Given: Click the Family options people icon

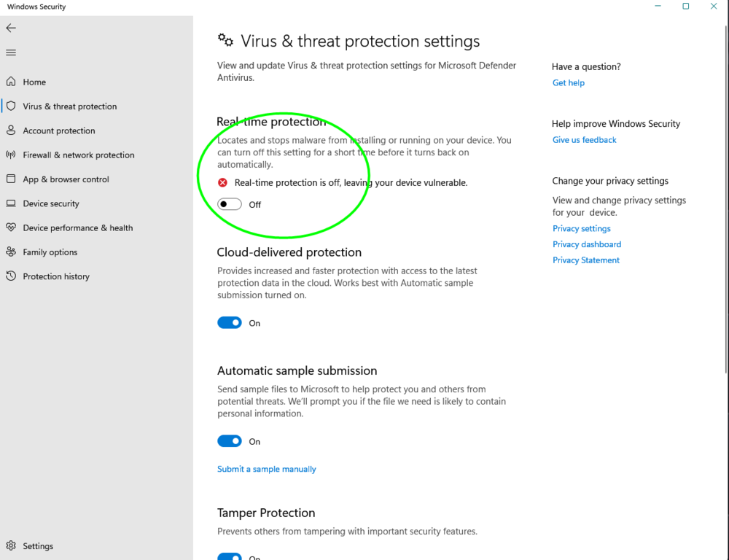Looking at the screenshot, I should (x=11, y=252).
